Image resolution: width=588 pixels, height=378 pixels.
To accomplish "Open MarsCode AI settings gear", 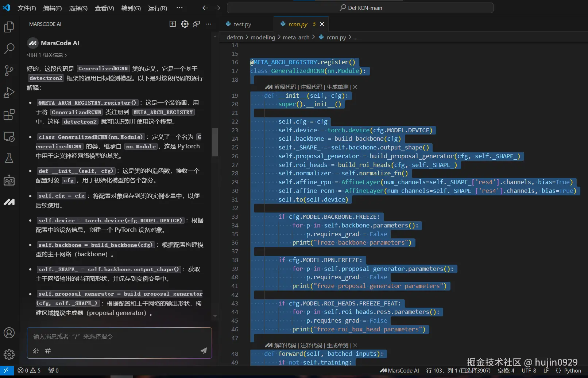I will [185, 24].
